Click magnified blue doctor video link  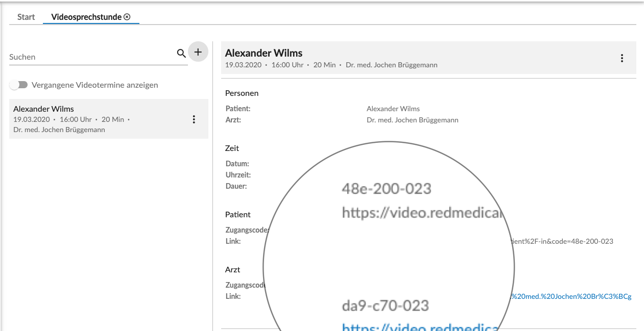[x=420, y=326]
